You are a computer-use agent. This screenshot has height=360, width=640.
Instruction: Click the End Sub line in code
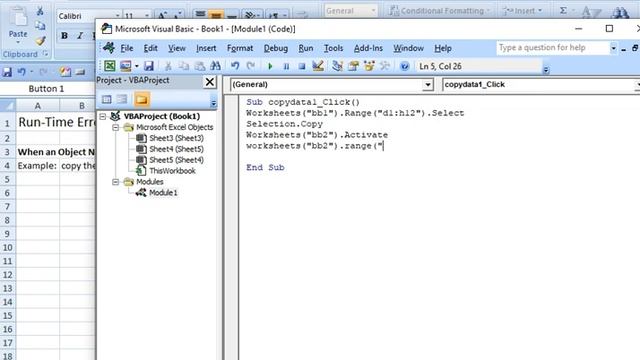pos(265,167)
